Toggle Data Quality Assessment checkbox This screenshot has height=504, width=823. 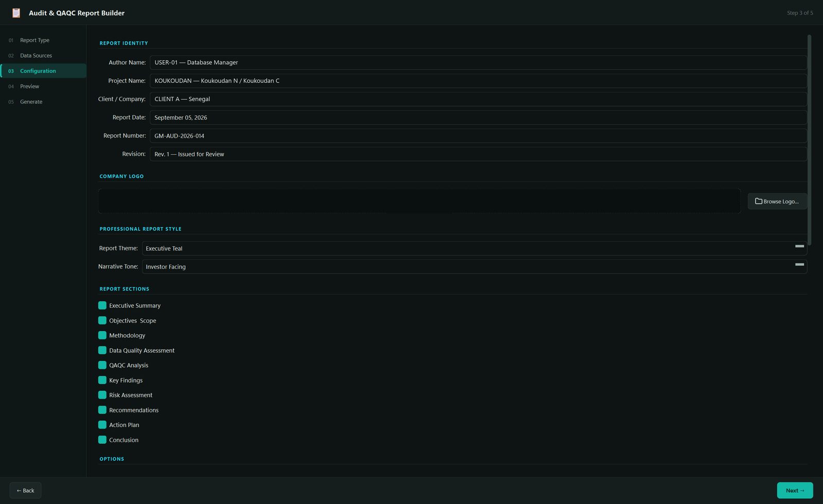[x=102, y=350]
